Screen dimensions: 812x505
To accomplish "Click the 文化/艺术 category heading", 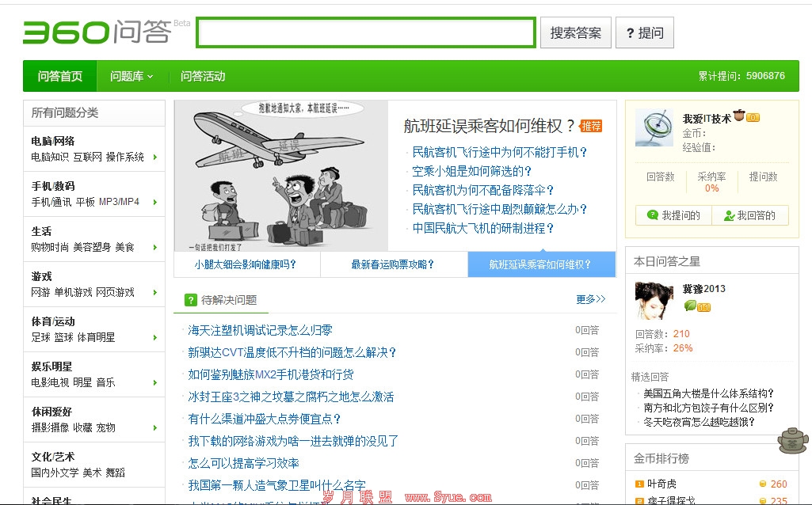I will click(x=53, y=457).
